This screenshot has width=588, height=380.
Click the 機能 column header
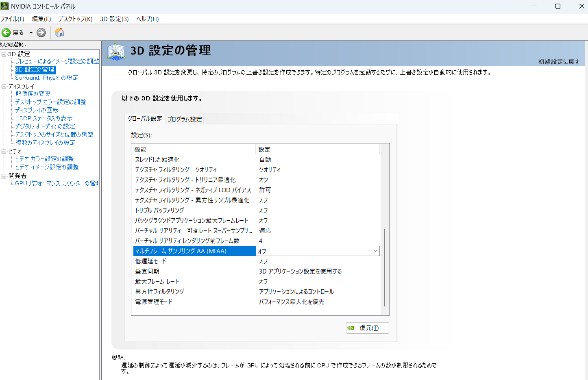pos(194,150)
